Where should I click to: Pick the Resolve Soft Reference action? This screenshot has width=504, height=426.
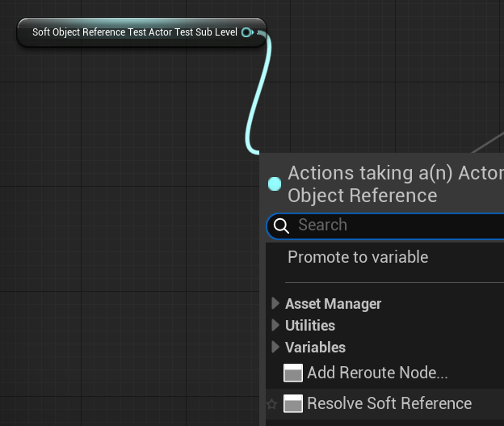389,403
